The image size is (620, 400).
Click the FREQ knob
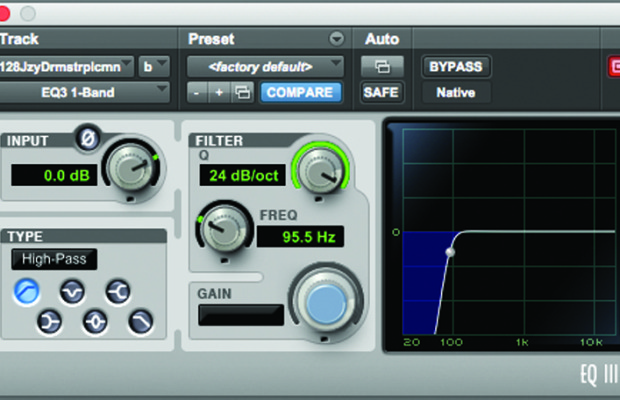point(224,228)
